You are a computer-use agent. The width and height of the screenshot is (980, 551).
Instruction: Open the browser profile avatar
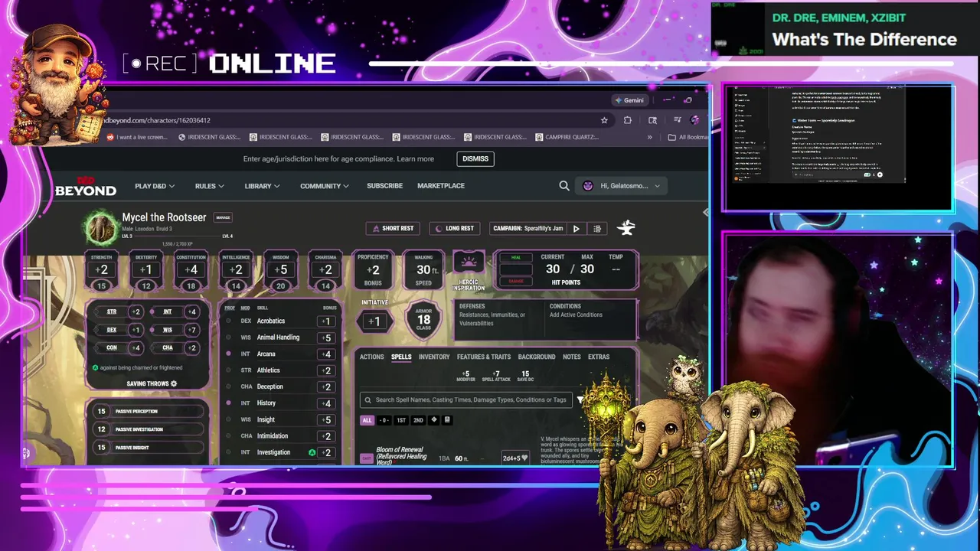[x=694, y=120]
